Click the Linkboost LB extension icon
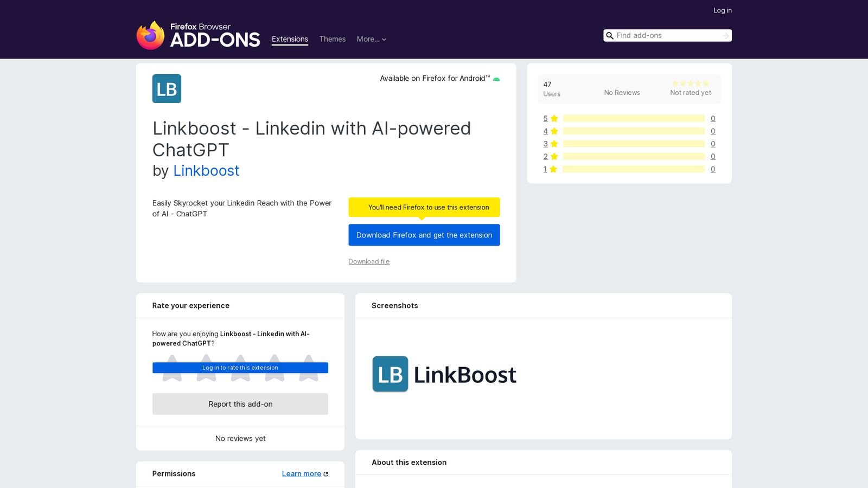This screenshot has height=488, width=868. [167, 88]
